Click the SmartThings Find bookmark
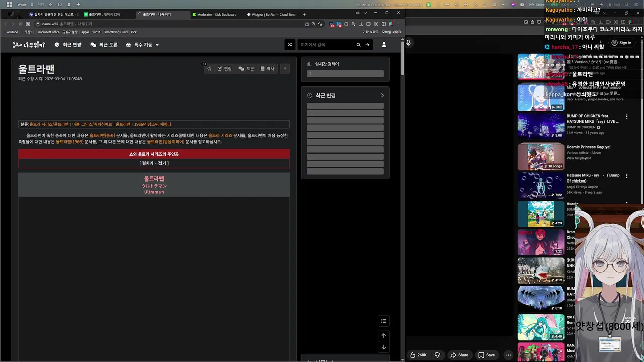This screenshot has width=644, height=362. 116,32
